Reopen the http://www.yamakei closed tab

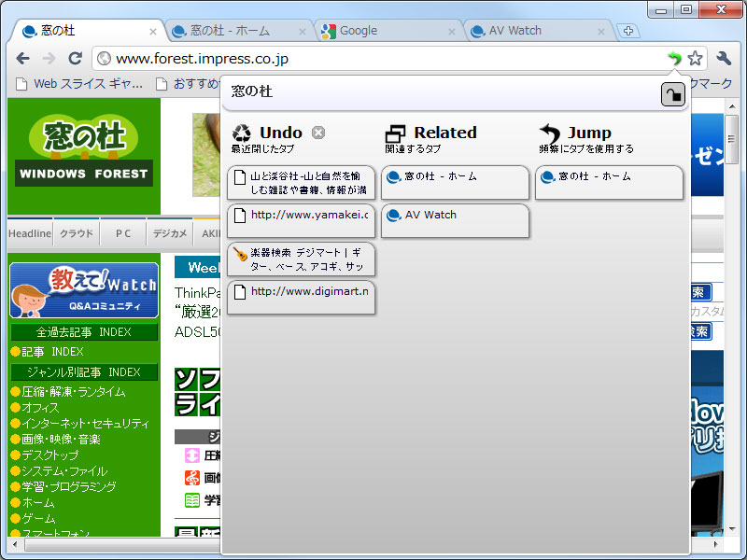[x=301, y=221]
